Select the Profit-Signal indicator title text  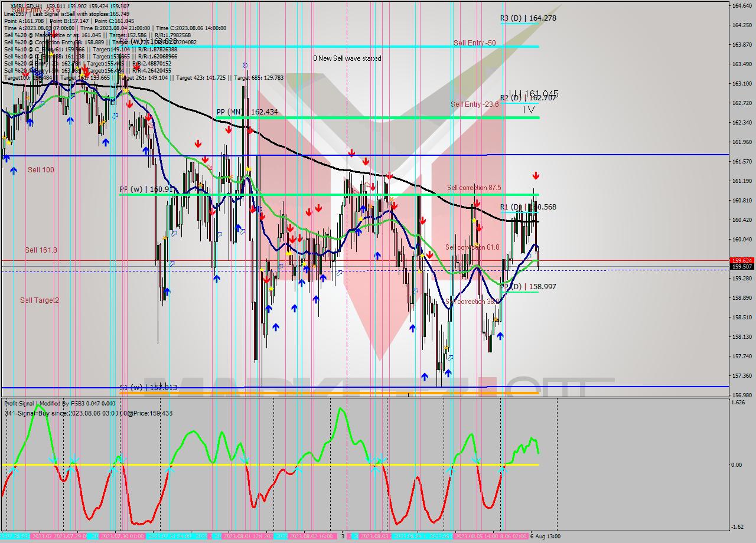(59, 404)
